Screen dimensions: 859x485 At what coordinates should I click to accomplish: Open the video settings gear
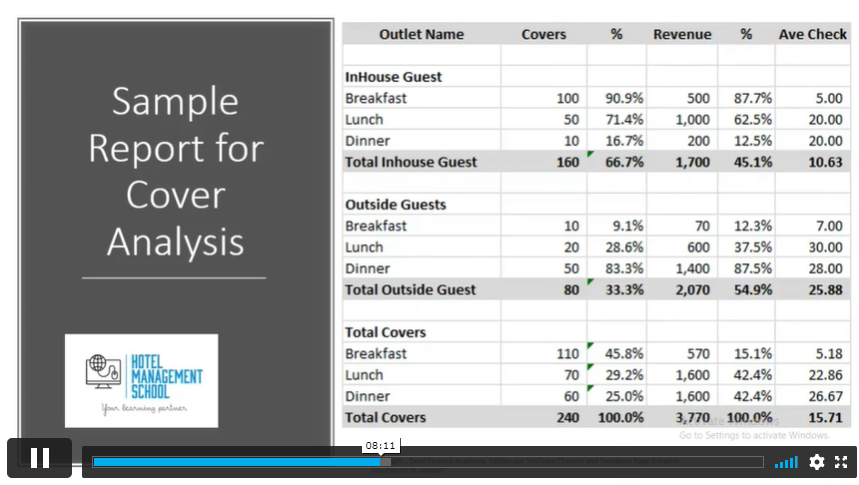tap(817, 462)
